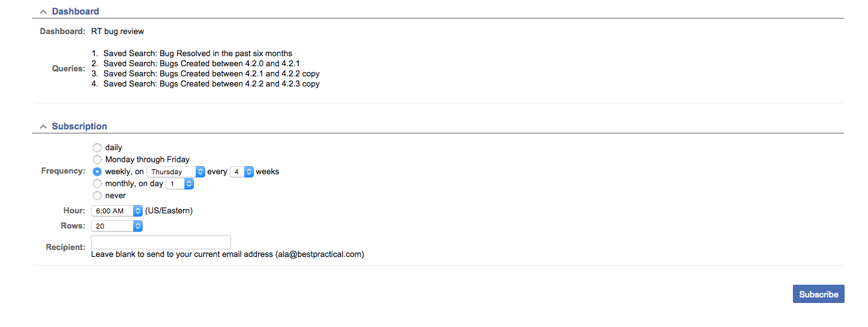Open the Hour 6:00 AM dropdown
Viewport: 868px width, 327px height.
click(x=117, y=211)
